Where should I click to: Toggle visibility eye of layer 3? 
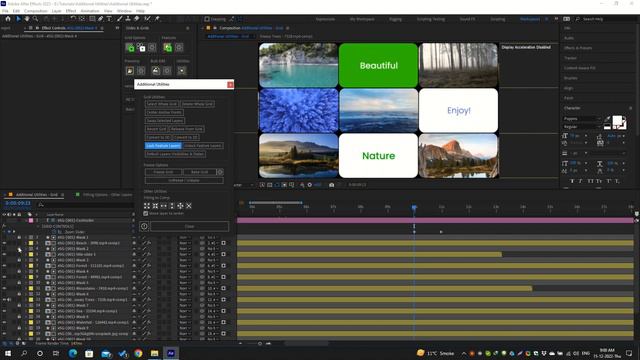(4, 243)
